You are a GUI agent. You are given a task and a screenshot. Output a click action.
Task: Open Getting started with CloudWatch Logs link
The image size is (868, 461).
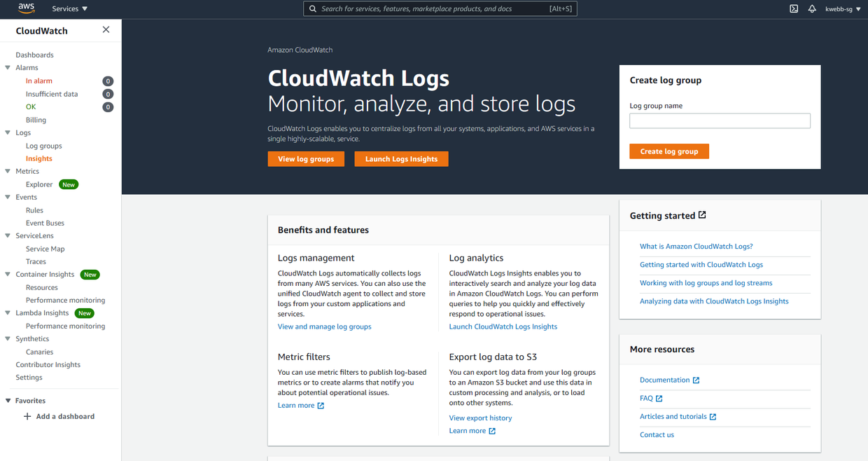click(x=701, y=265)
